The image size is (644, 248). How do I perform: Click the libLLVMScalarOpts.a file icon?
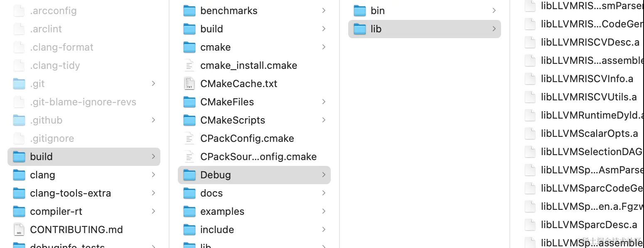coord(530,134)
